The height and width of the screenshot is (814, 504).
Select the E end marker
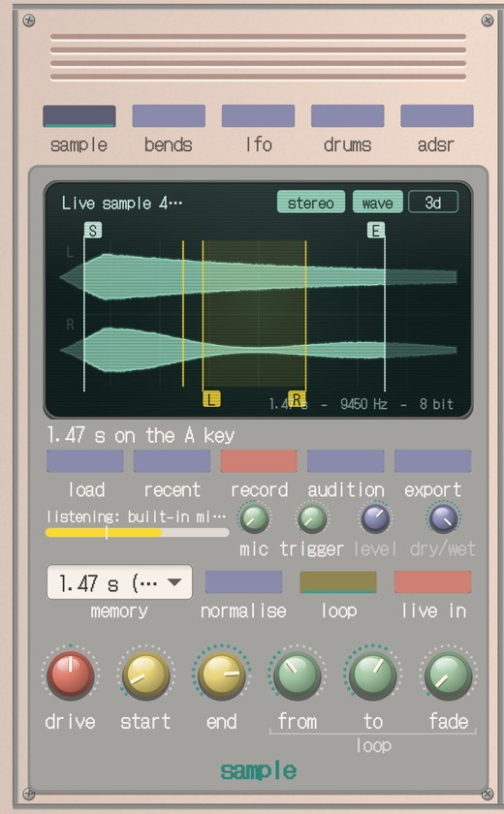[x=376, y=230]
